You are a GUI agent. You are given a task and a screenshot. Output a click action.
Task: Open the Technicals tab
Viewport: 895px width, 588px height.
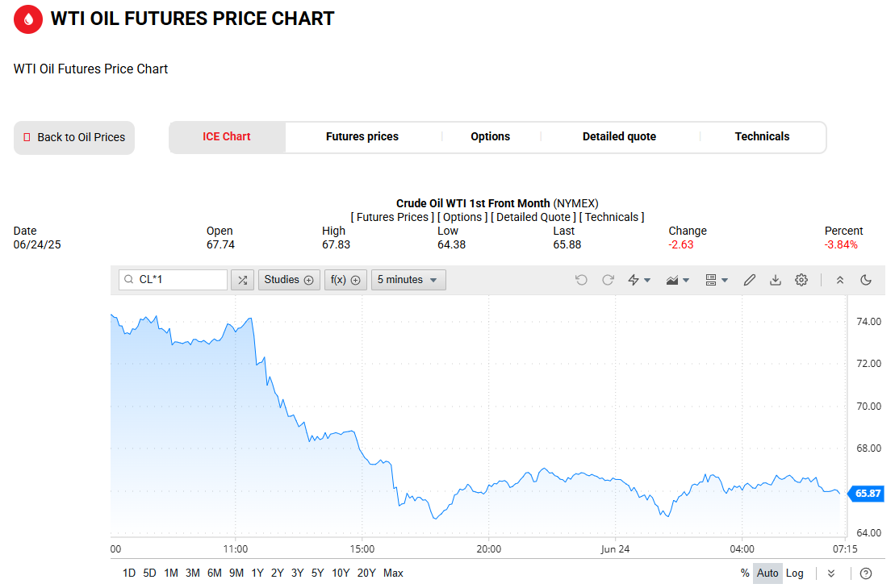pyautogui.click(x=762, y=137)
